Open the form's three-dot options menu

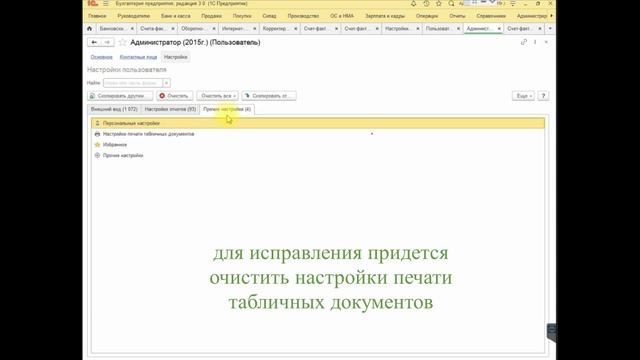point(535,42)
